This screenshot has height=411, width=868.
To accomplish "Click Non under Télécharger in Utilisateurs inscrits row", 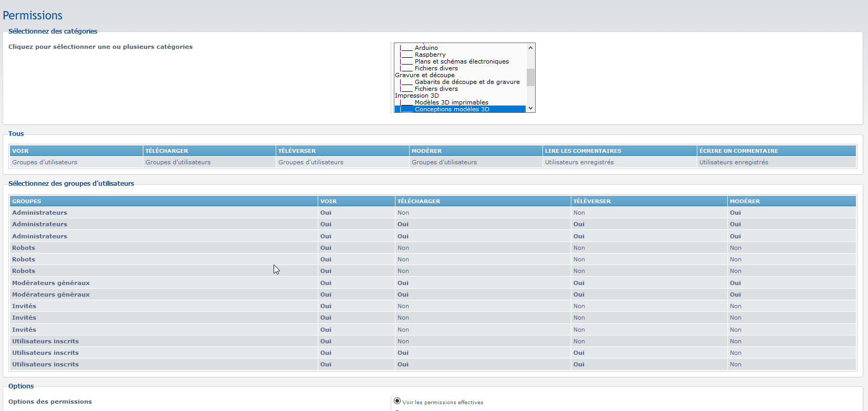I will click(403, 341).
